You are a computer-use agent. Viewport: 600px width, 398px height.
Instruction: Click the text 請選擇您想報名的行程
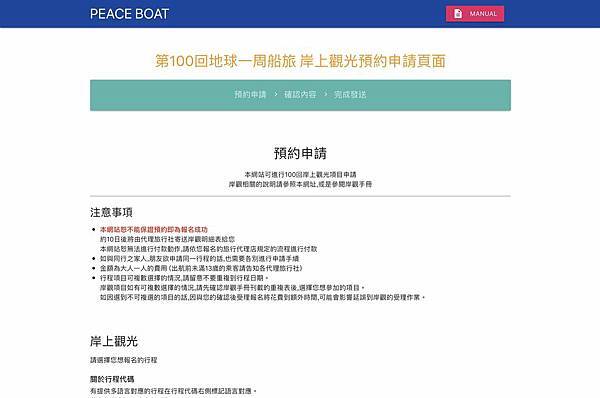tap(124, 360)
